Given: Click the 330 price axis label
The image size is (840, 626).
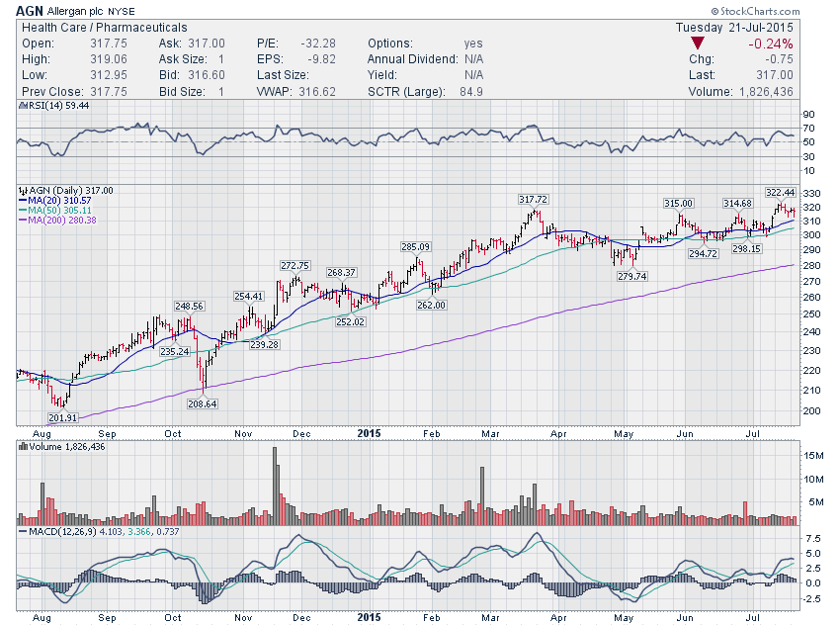Looking at the screenshot, I should 811,193.
